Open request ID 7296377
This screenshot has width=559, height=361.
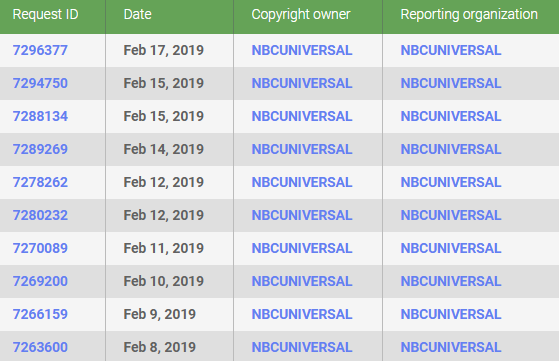40,50
